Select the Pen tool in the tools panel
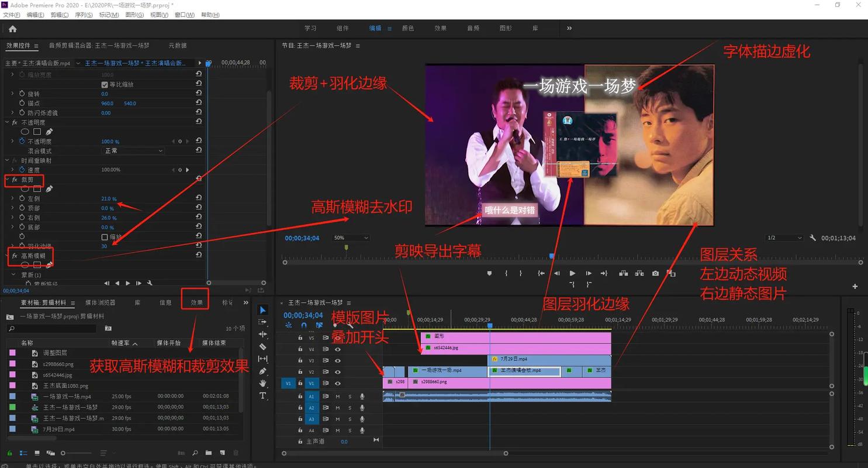Screen dimensions: 868x468 tap(262, 371)
